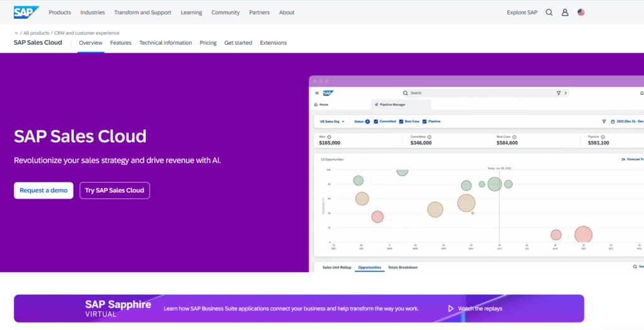Switch to the Sales Unit Rollup tab
The height and width of the screenshot is (330, 644).
337,267
